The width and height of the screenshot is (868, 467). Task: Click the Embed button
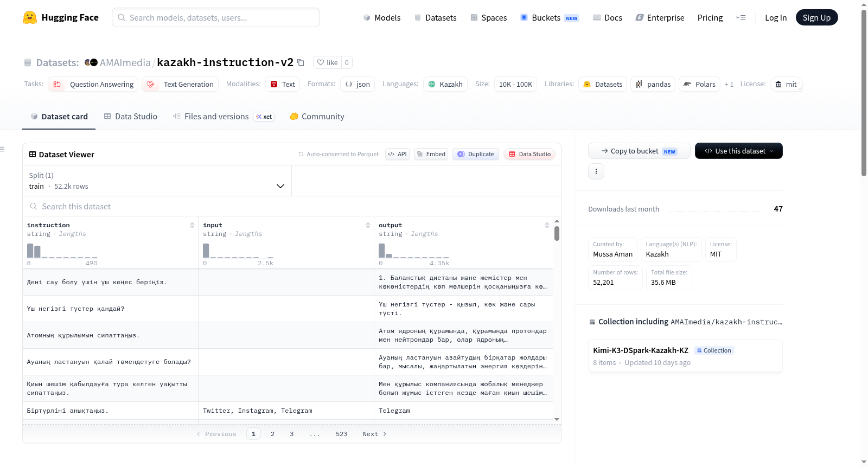[431, 154]
